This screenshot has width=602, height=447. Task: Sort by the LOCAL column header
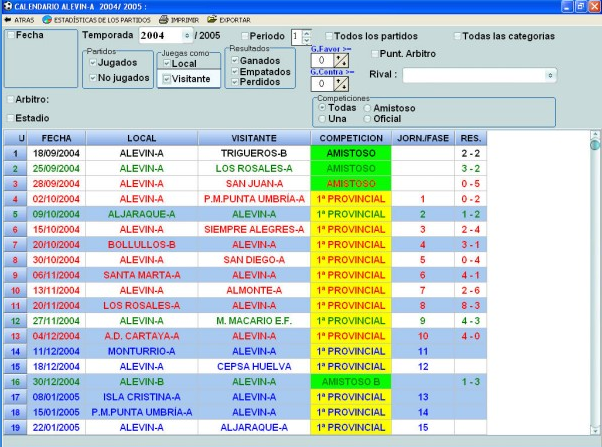[x=142, y=138]
